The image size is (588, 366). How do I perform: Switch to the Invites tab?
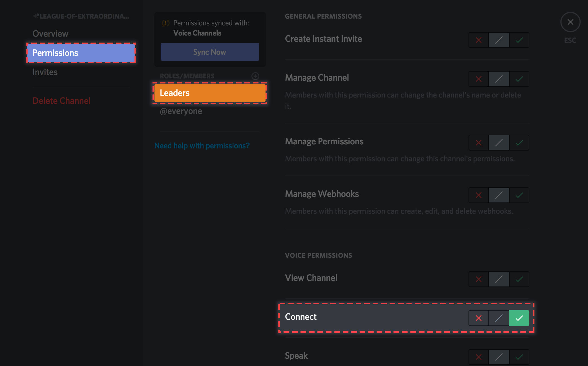coord(45,72)
